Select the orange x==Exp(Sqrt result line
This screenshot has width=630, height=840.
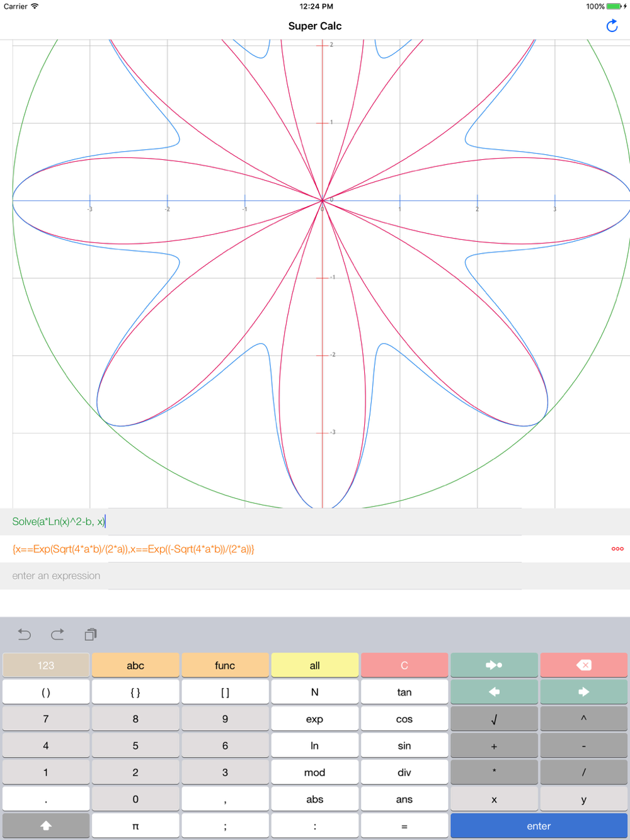click(x=315, y=548)
